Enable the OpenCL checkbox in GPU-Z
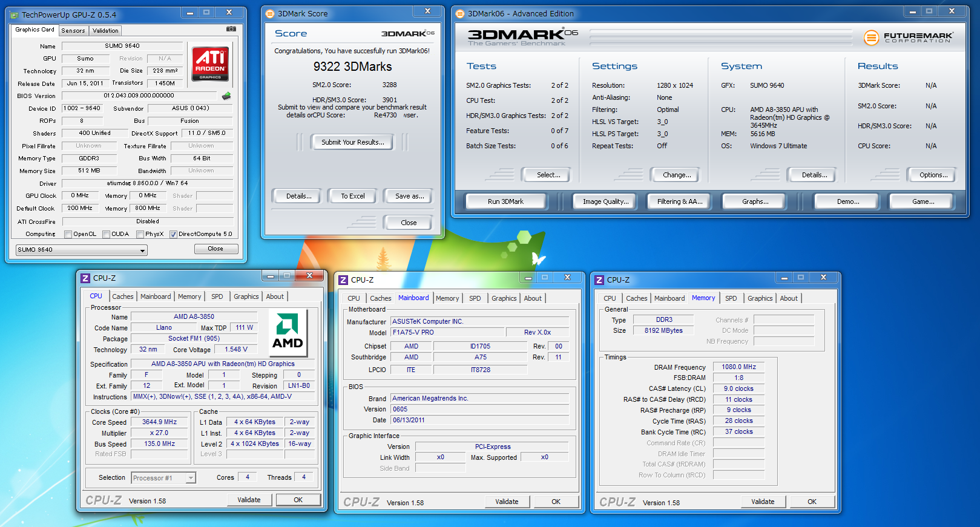The width and height of the screenshot is (980, 527). (68, 234)
